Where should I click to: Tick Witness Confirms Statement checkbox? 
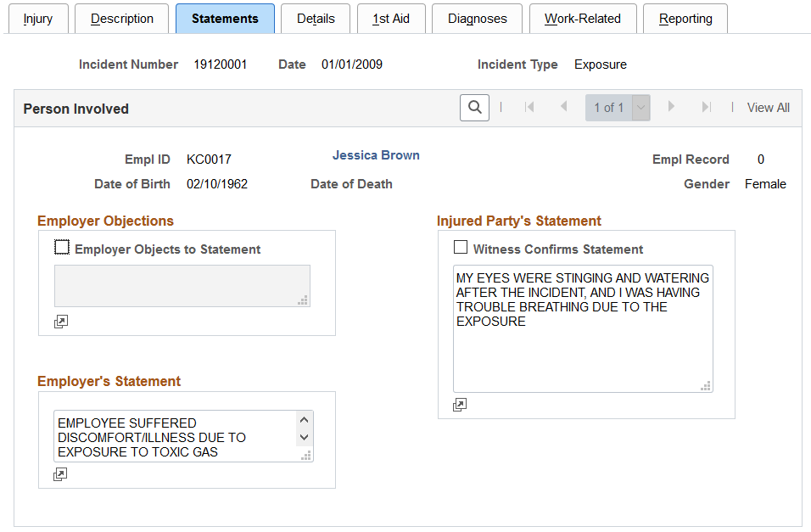tap(461, 247)
